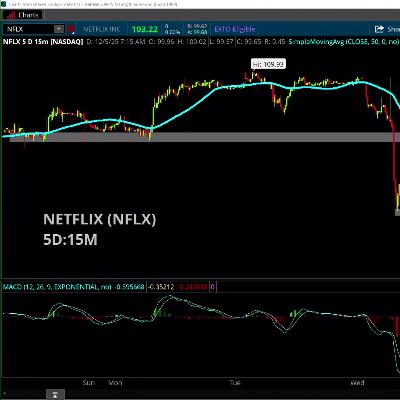Open the Charts tab
Screen dimensions: 400x400
22,15
